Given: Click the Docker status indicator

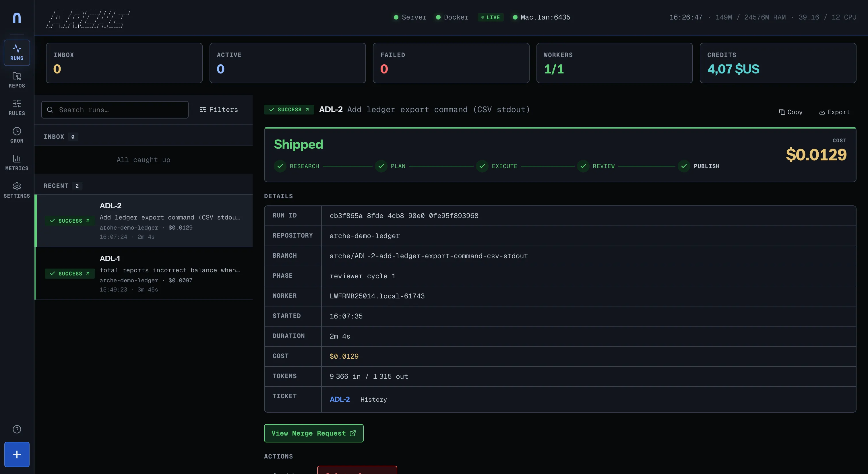Looking at the screenshot, I should click(x=452, y=17).
